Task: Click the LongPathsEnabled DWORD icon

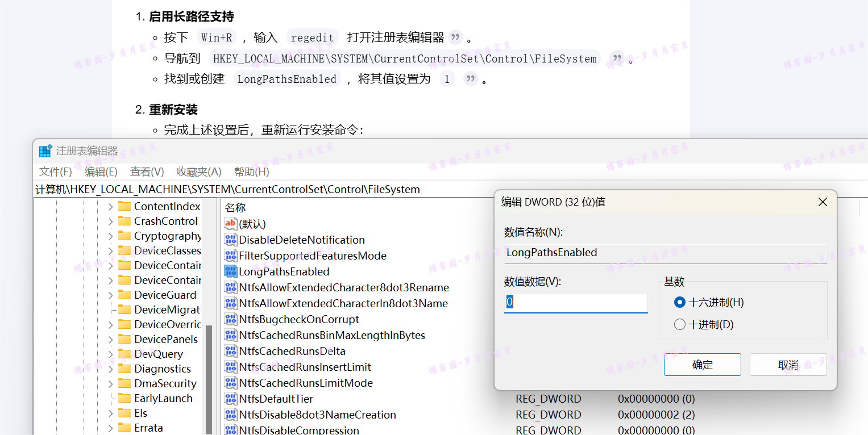Action: click(x=230, y=271)
